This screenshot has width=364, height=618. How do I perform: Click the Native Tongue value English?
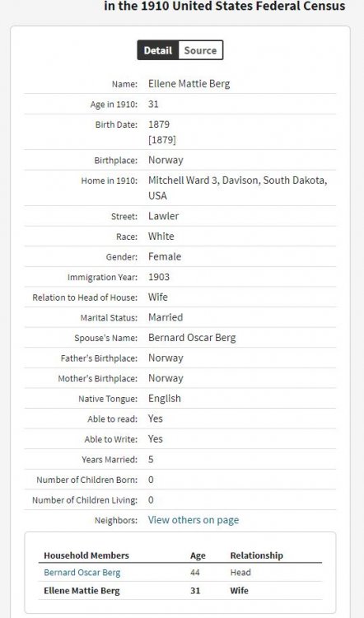click(x=165, y=399)
